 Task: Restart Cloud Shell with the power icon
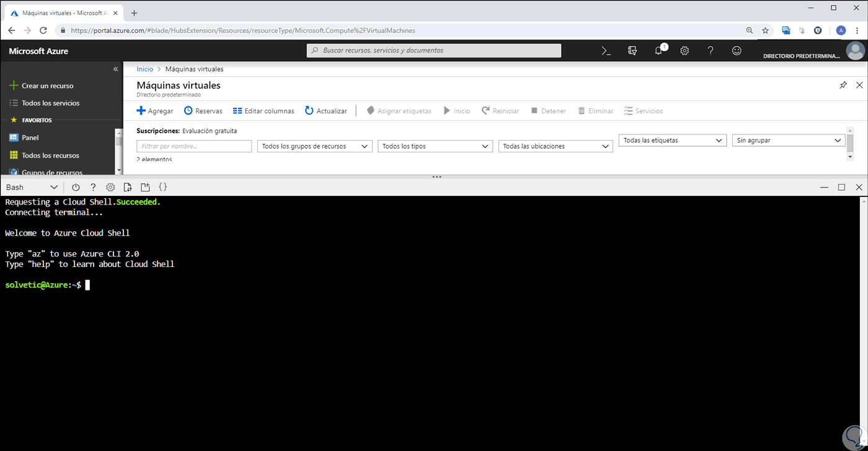76,187
